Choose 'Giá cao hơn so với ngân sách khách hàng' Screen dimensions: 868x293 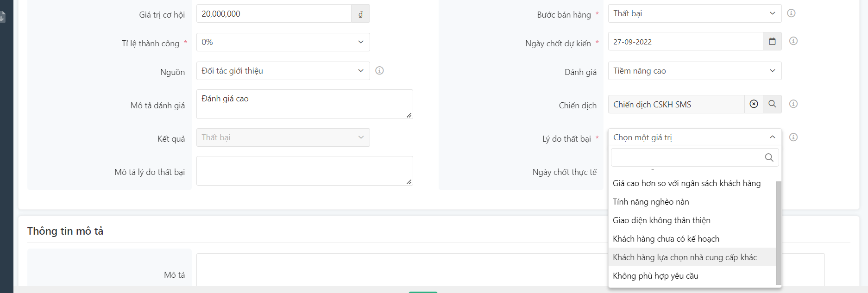tap(686, 183)
